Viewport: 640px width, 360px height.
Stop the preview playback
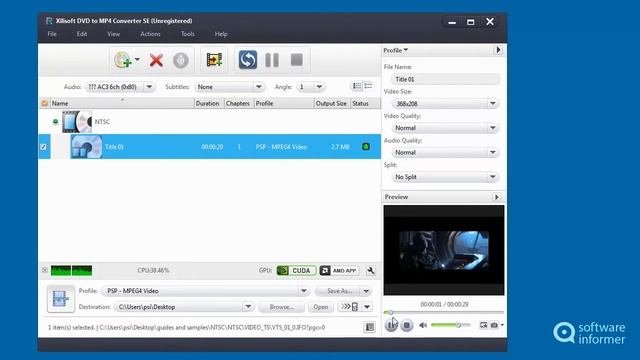pyautogui.click(x=407, y=325)
